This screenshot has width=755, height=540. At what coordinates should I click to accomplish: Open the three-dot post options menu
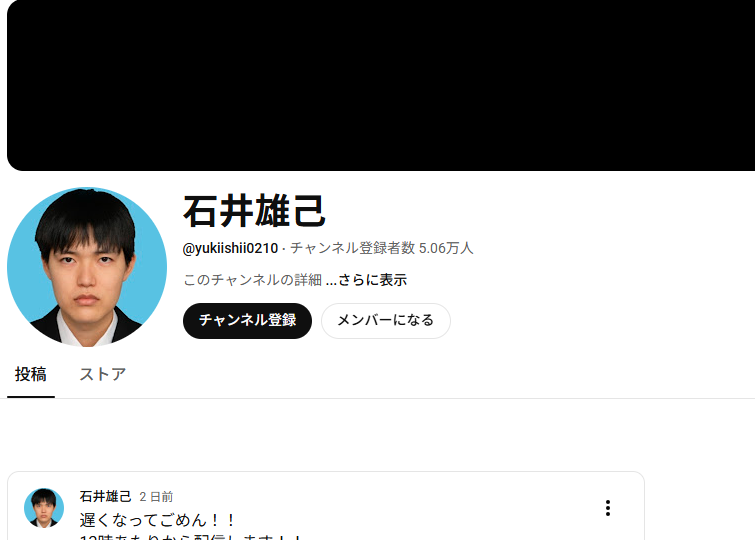[x=608, y=508]
